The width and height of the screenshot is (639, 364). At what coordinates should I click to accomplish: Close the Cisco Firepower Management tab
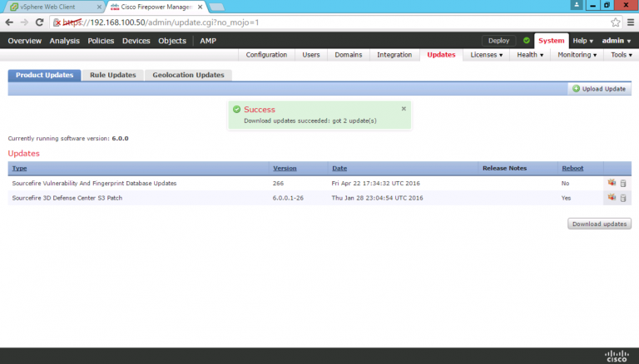(x=200, y=7)
